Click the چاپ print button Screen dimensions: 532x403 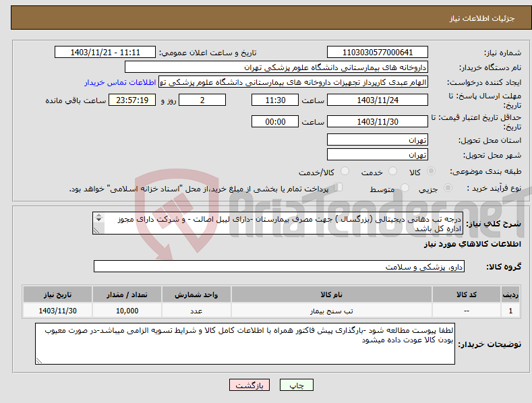(297, 385)
